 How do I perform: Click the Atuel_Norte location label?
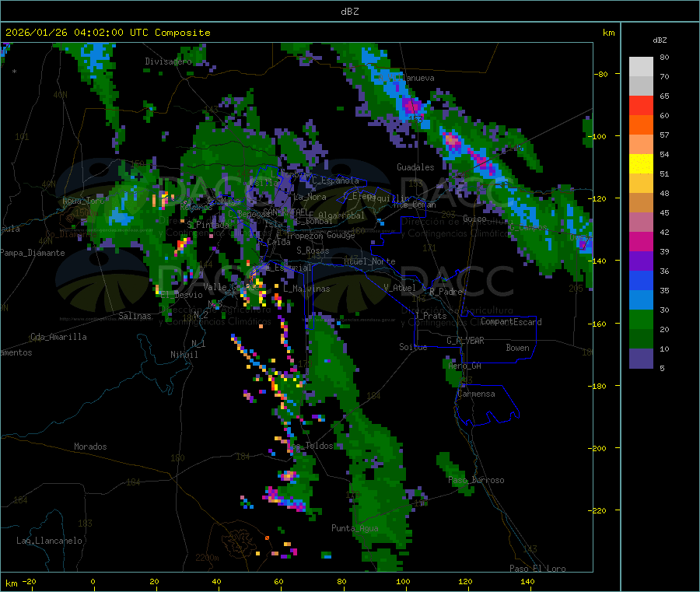tap(369, 261)
